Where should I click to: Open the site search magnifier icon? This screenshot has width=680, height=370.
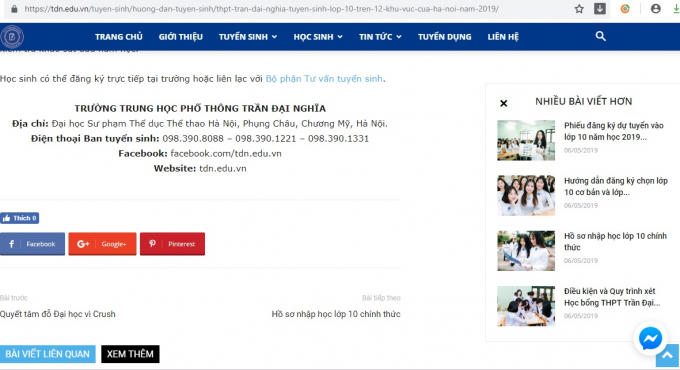click(600, 36)
